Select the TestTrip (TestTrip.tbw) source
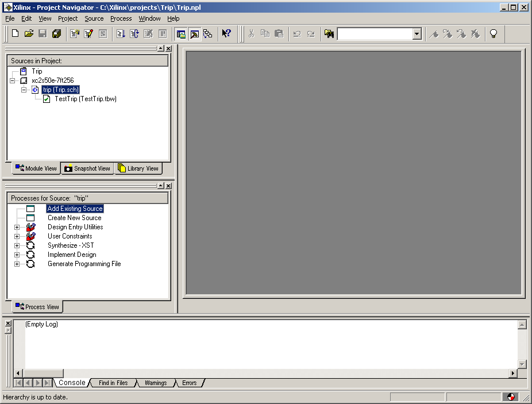The width and height of the screenshot is (532, 404). pyautogui.click(x=85, y=99)
